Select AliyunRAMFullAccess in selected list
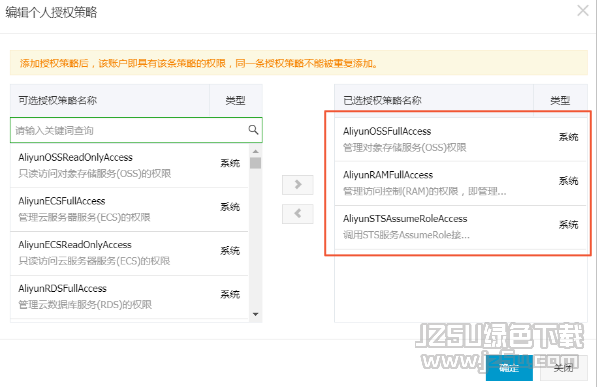 coord(461,183)
